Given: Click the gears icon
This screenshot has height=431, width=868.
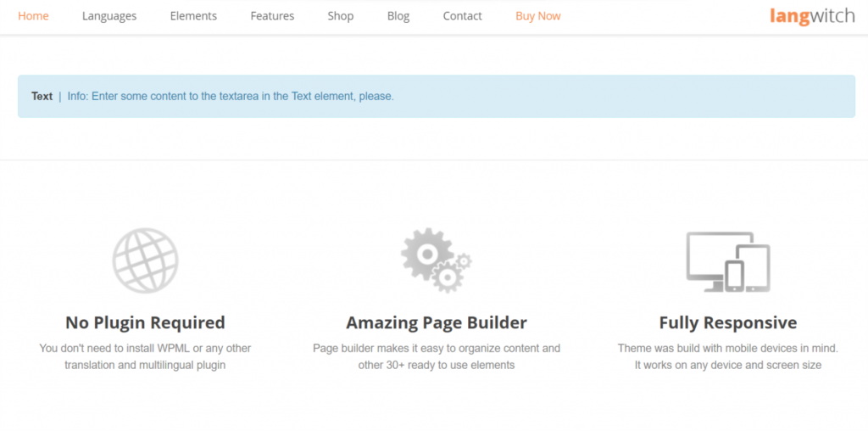Looking at the screenshot, I should coord(437,260).
